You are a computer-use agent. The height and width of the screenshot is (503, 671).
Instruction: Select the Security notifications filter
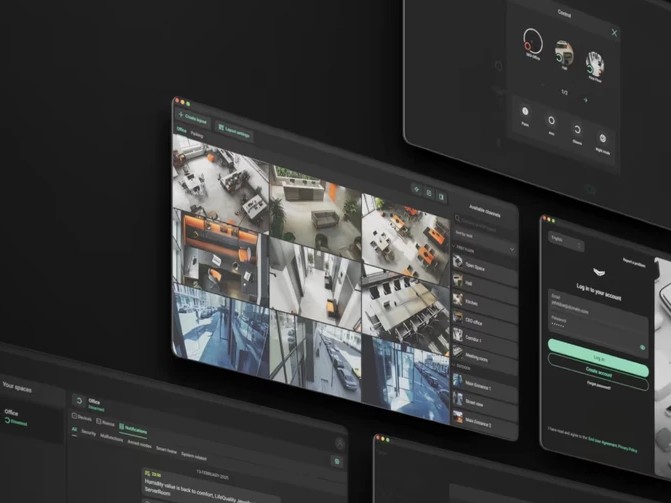point(89,433)
